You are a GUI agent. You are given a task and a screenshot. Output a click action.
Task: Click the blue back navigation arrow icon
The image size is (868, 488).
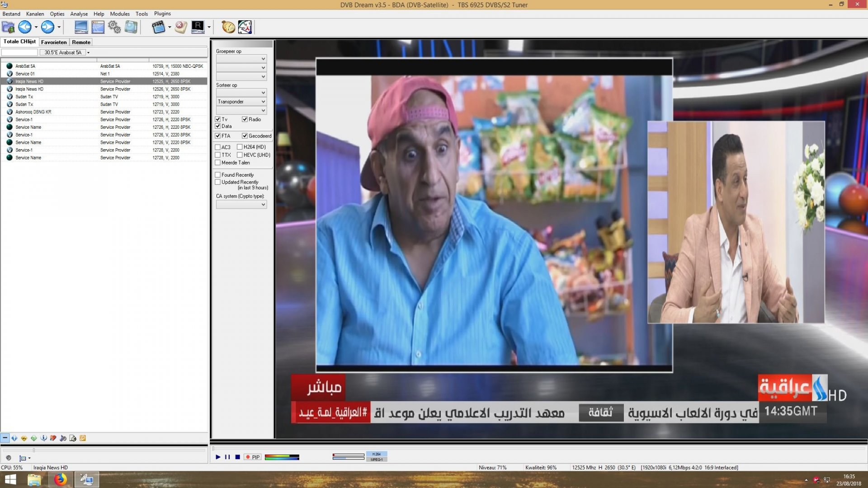coord(24,27)
